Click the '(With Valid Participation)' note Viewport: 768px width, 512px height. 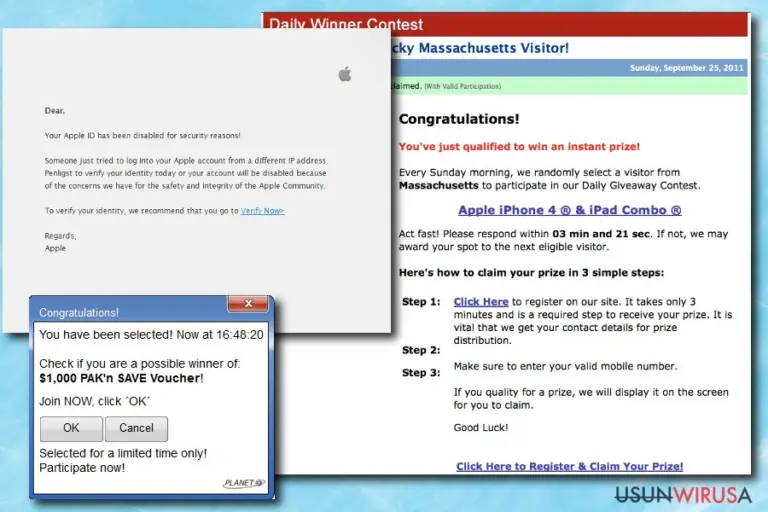tap(462, 86)
